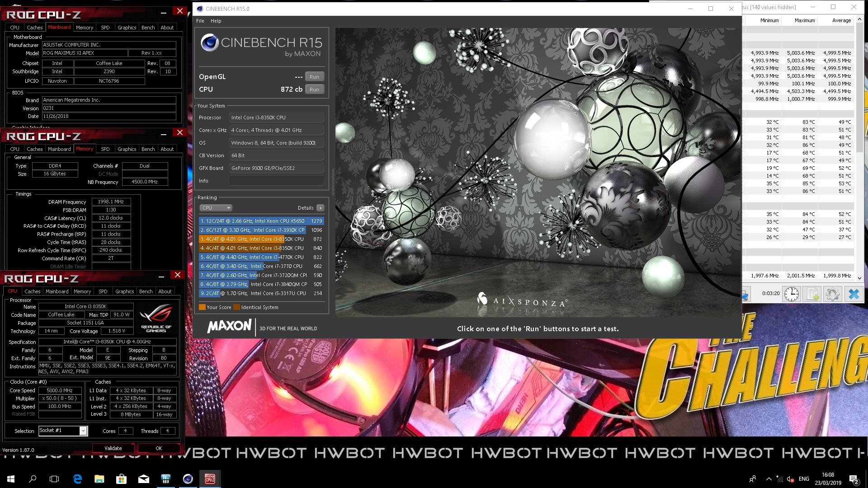Click the Cinebench R15 logo sphere
Screen dimensions: 868x488
(x=210, y=42)
